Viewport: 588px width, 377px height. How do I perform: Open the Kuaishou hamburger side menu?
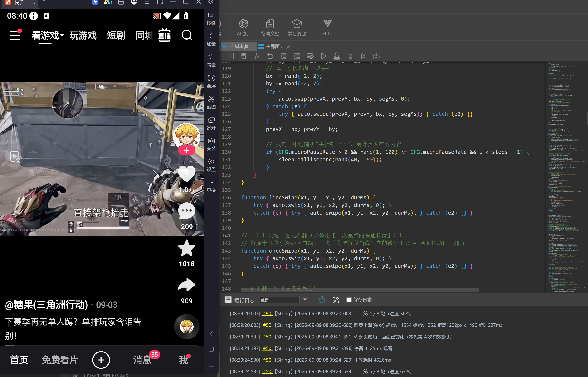(15, 35)
